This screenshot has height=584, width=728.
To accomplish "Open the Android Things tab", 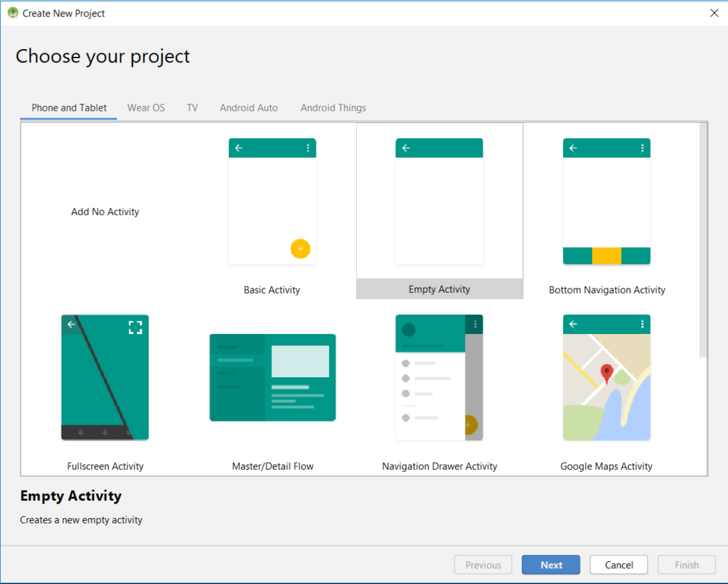I will point(333,108).
